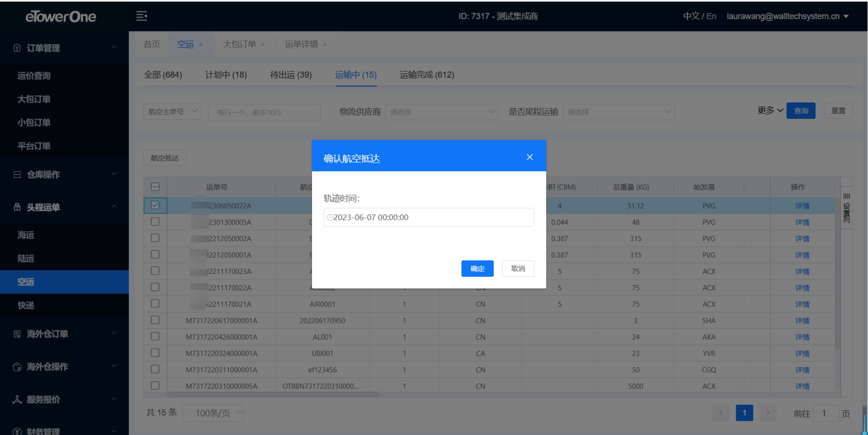Check the M7317220617000001A row checkbox

click(155, 320)
